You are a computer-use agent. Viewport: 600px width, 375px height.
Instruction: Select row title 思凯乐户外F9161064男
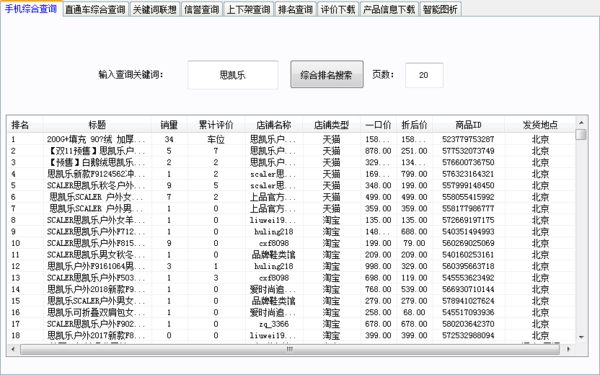pos(96,266)
